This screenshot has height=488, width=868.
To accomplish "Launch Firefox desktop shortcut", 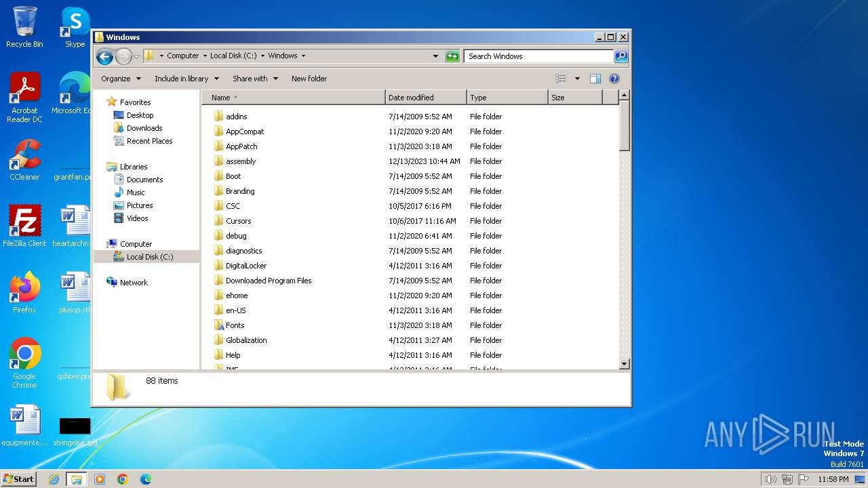I will pos(24,293).
